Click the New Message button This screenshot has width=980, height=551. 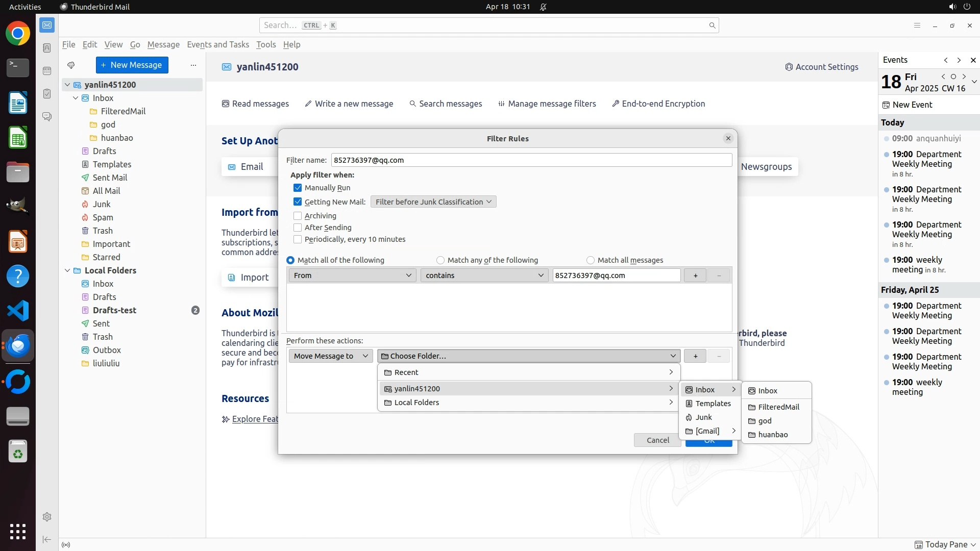coord(132,65)
